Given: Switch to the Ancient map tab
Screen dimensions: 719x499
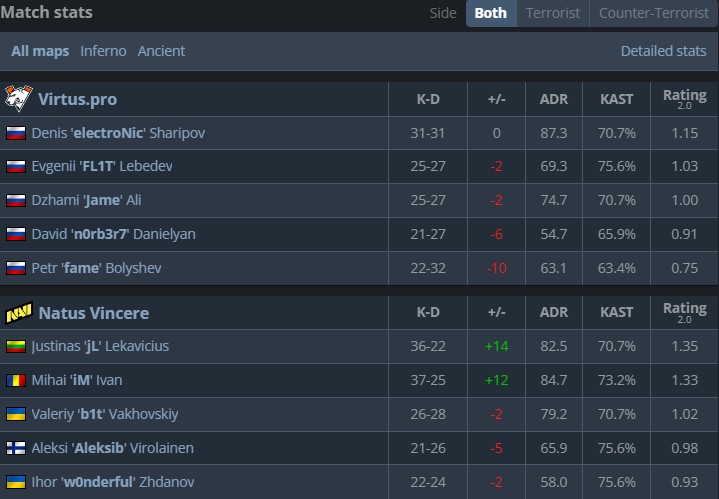Looking at the screenshot, I should click(161, 51).
